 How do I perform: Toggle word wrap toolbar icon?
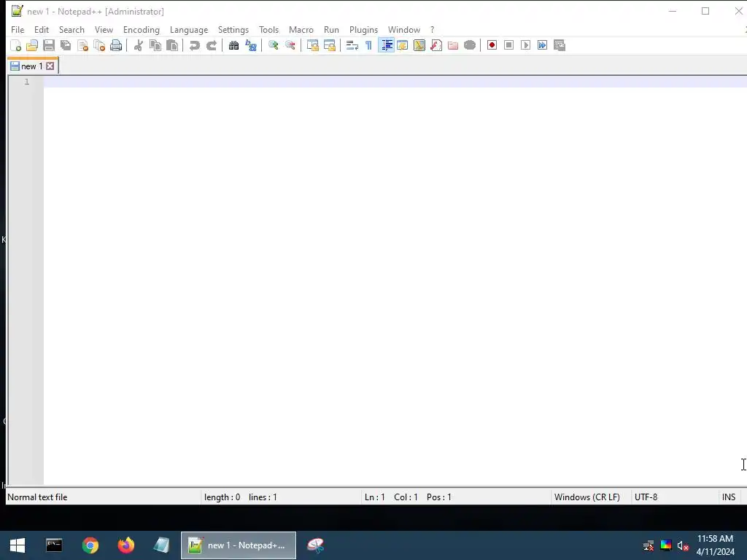tap(352, 45)
